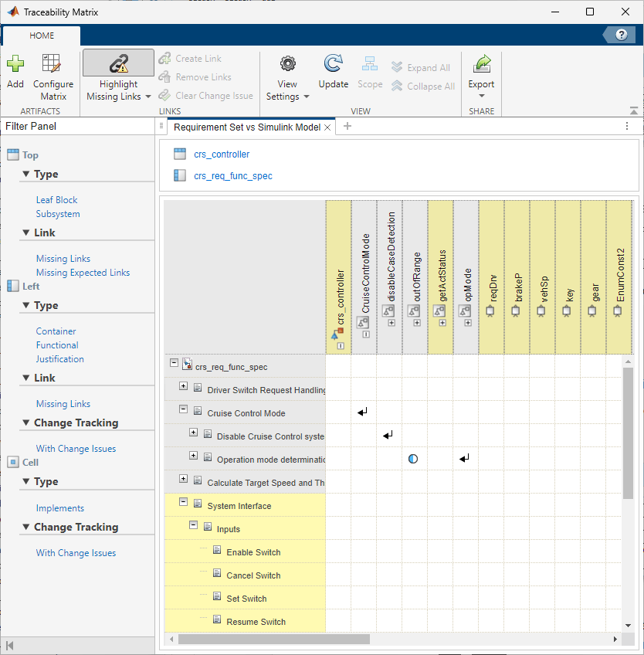
Task: Select the reqDrv column header
Action: pyautogui.click(x=491, y=277)
